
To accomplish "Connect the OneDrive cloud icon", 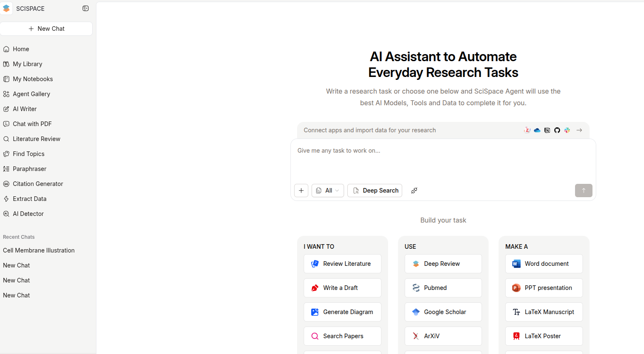I will (x=537, y=130).
